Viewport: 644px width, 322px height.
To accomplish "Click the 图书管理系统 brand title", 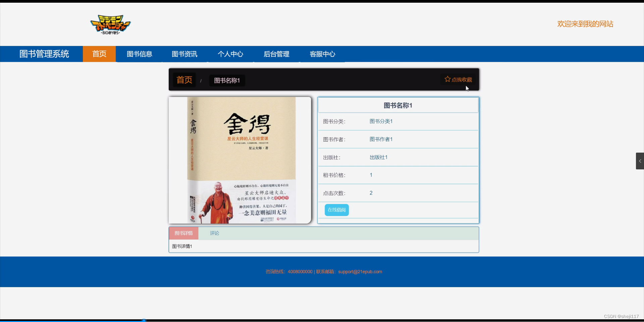I will click(x=44, y=54).
